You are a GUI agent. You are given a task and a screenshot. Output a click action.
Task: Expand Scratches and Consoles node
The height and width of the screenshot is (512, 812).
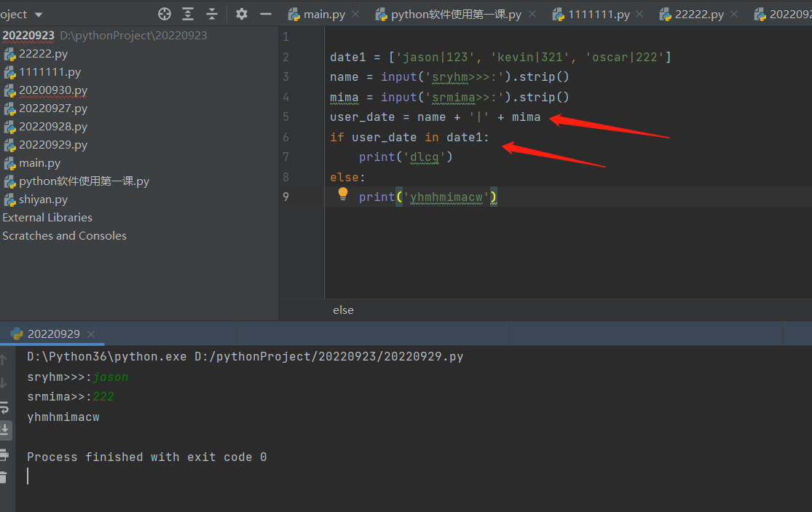pyautogui.click(x=64, y=235)
